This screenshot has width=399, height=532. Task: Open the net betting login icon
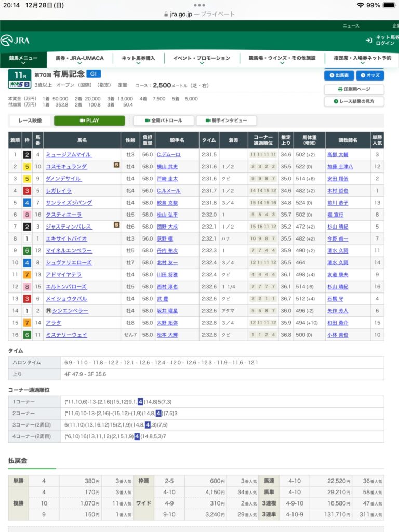pos(369,41)
